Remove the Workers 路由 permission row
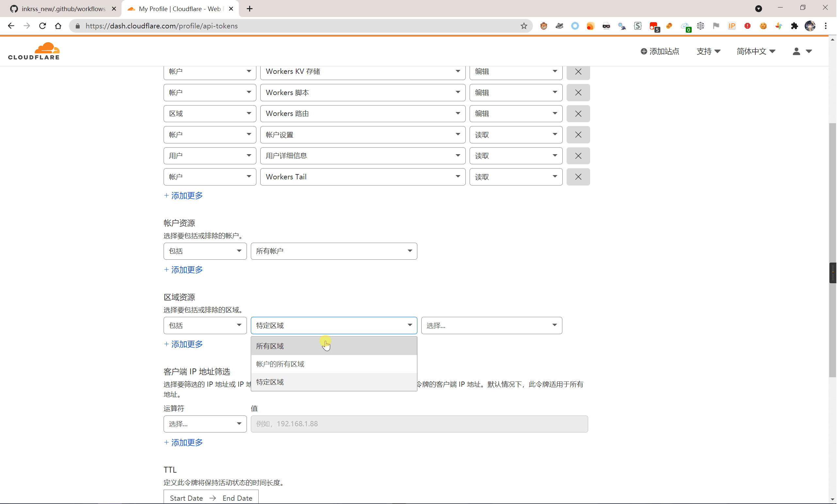This screenshot has width=837, height=504. tap(578, 114)
